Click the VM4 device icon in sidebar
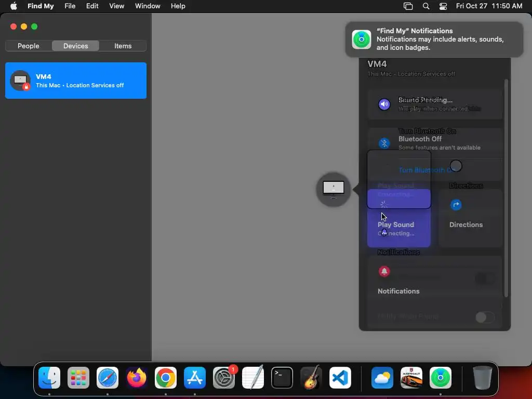 click(x=20, y=81)
